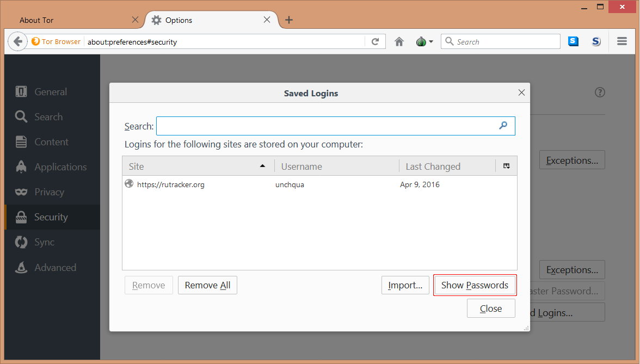Open the hamburger menu
640x364 pixels.
[x=622, y=42]
